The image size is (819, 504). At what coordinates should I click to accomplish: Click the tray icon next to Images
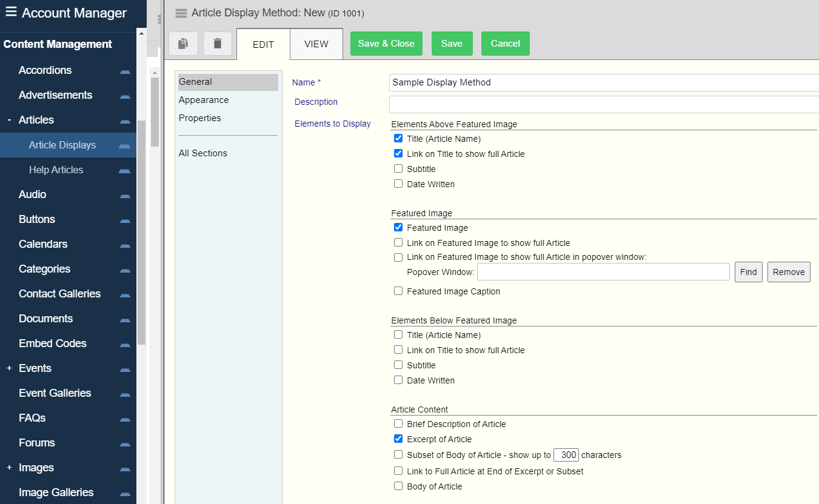point(125,468)
